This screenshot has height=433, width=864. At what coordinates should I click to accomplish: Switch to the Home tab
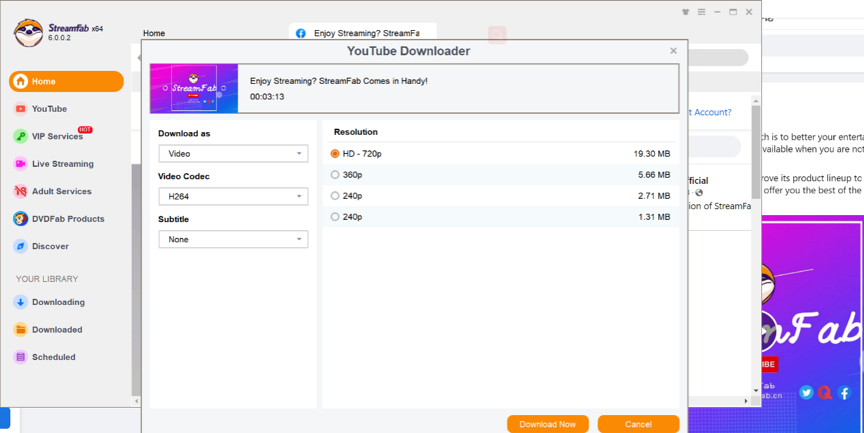(154, 33)
